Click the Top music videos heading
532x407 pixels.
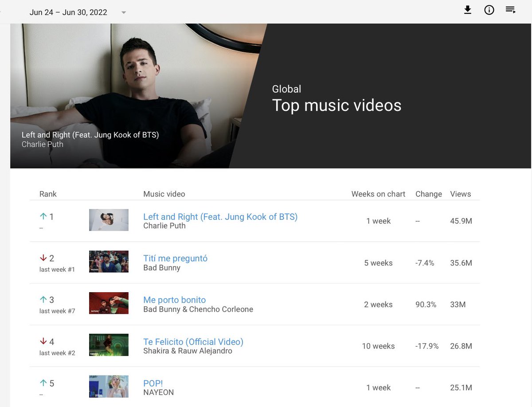point(336,106)
